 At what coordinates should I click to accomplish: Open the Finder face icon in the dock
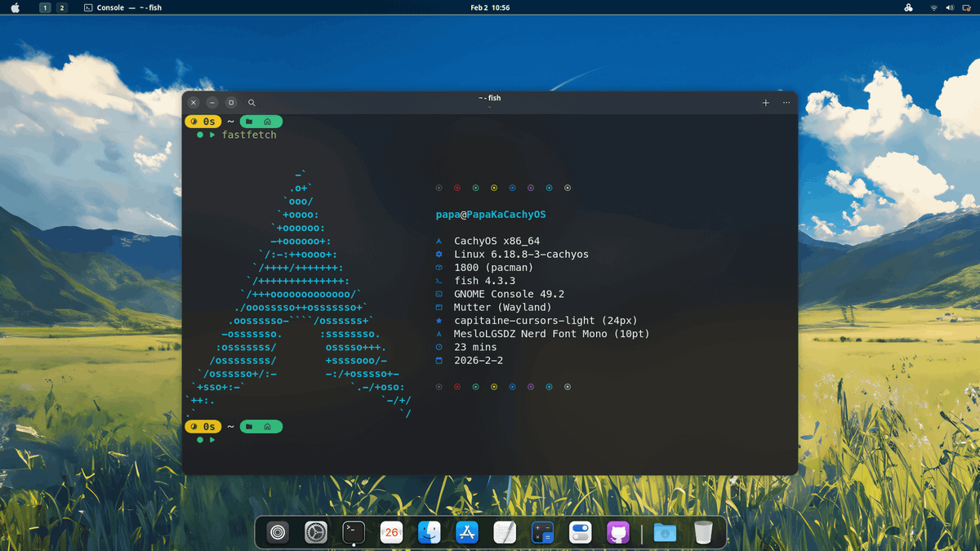point(430,533)
